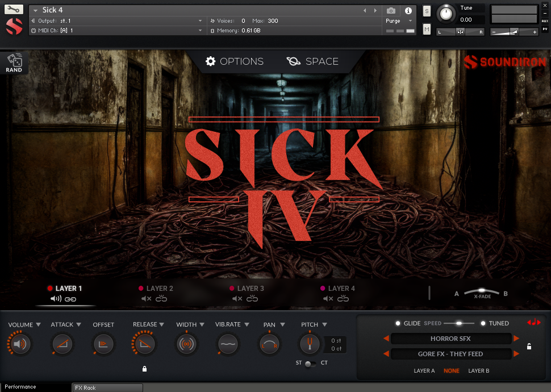
Task: Click the Pitch tuning fork knob
Action: 310,344
